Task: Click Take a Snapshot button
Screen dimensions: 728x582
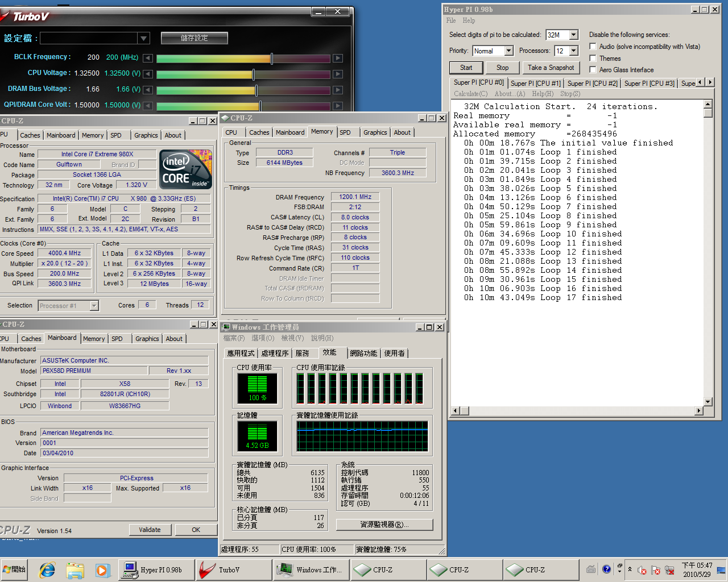Action: tap(551, 68)
